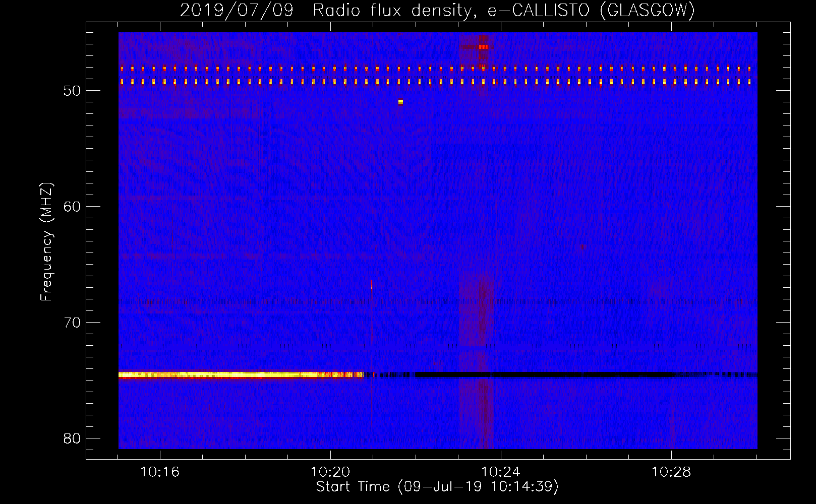Click the plot title 'Radio flux density, e-CALLISTO (GLASGOW)'

504,10
